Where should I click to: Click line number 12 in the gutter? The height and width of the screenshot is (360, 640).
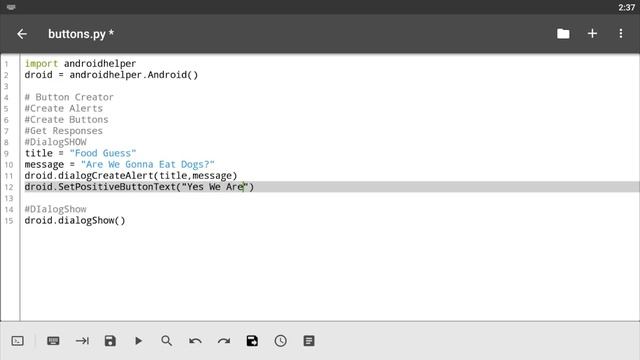pos(9,187)
